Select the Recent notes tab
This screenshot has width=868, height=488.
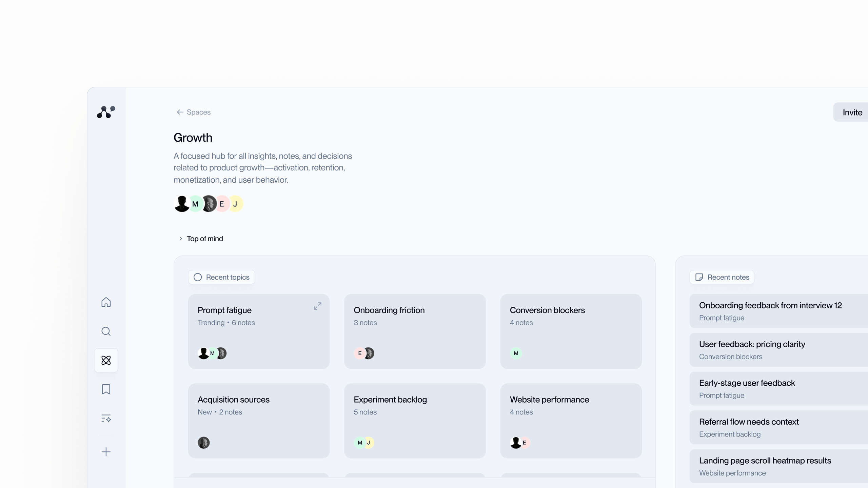tap(722, 277)
